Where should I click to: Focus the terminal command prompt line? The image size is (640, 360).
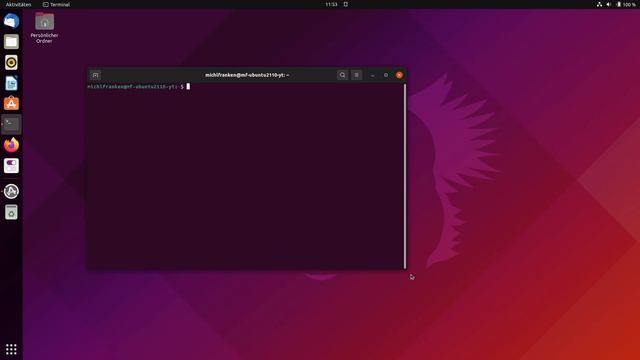click(x=139, y=87)
